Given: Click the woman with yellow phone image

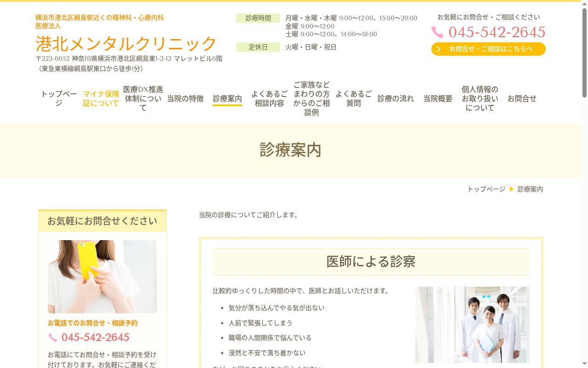Looking at the screenshot, I should [102, 276].
